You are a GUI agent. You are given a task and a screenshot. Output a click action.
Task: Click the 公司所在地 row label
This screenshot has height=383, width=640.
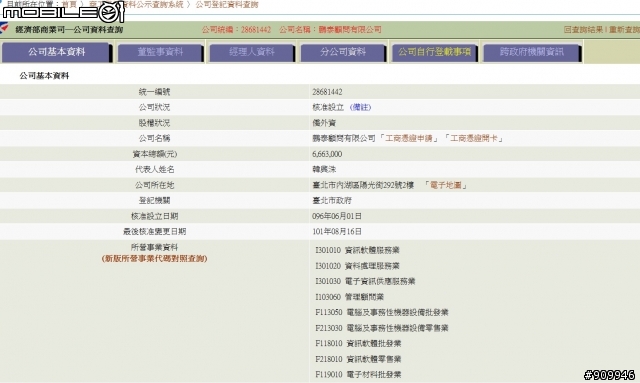tap(154, 185)
